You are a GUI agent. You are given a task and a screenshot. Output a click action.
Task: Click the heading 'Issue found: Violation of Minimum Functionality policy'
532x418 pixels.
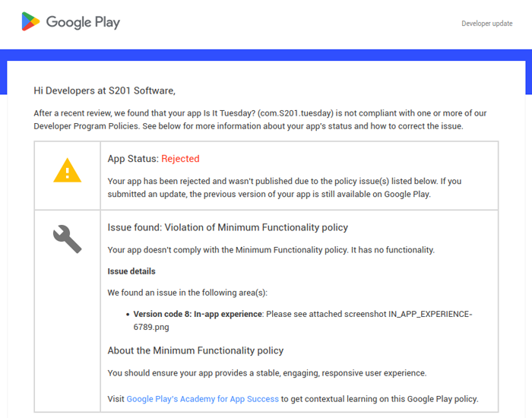pyautogui.click(x=228, y=227)
